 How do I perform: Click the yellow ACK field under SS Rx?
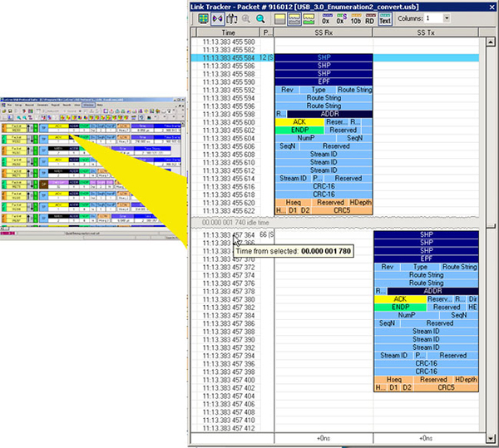298,122
